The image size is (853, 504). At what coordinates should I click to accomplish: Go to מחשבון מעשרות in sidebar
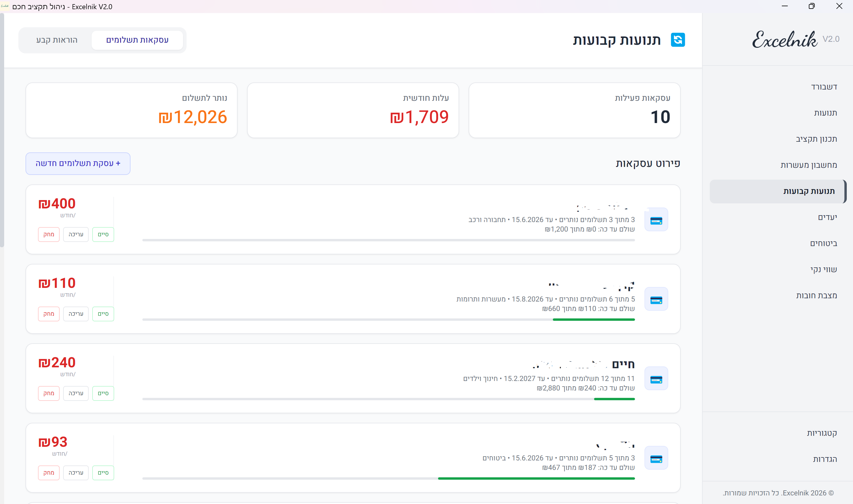pos(808,165)
